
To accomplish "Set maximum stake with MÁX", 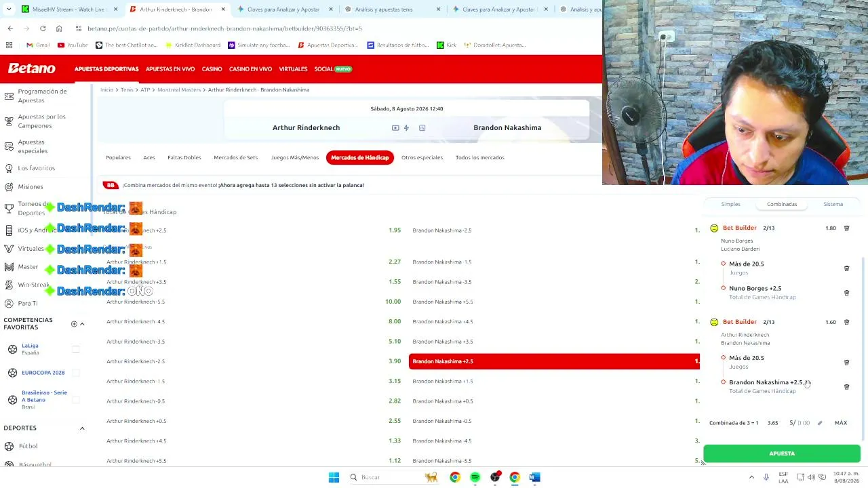I will coord(841,423).
